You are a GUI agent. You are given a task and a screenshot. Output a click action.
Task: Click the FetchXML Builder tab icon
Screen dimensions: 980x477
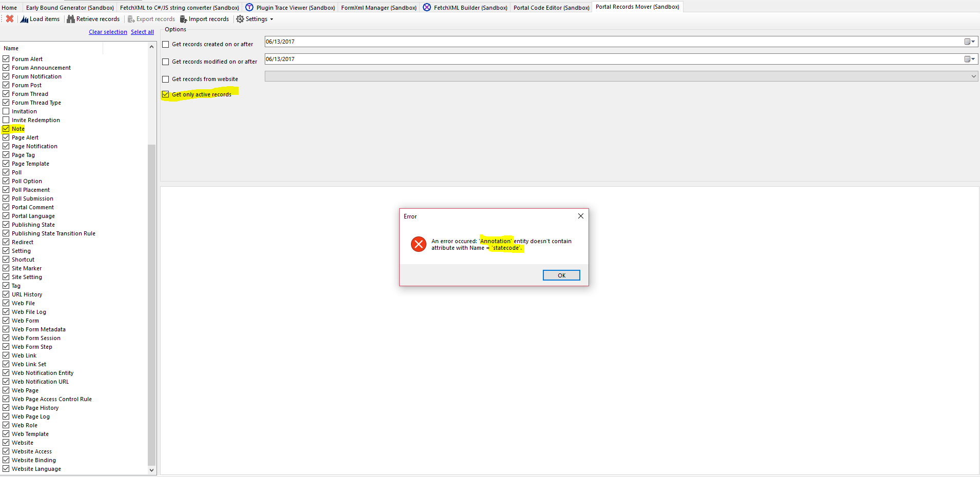[427, 7]
